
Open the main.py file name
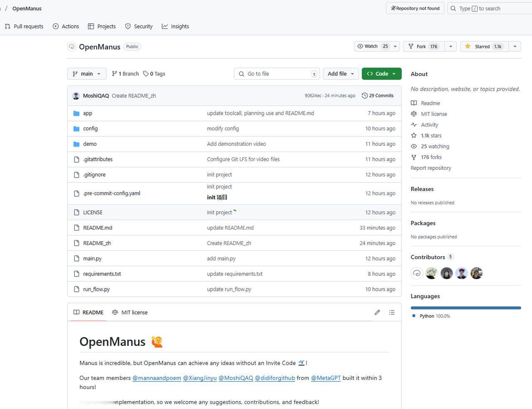click(x=92, y=258)
